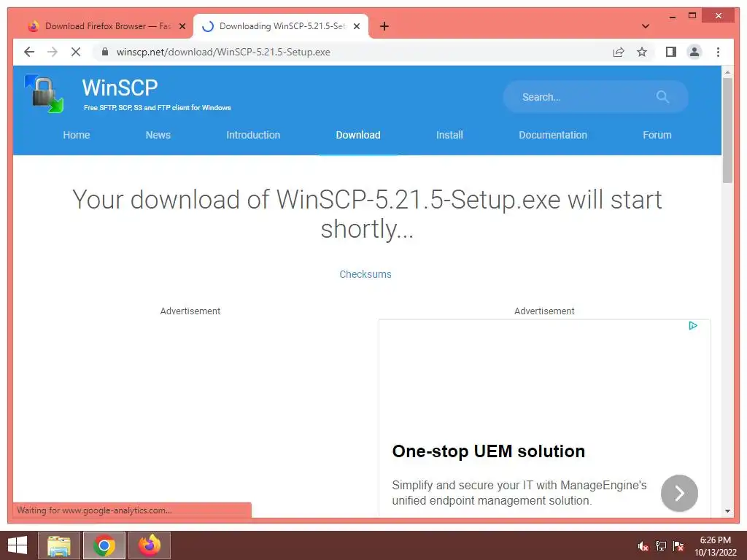Viewport: 747px width, 560px height.
Task: Open the News navigation item
Action: (x=158, y=135)
